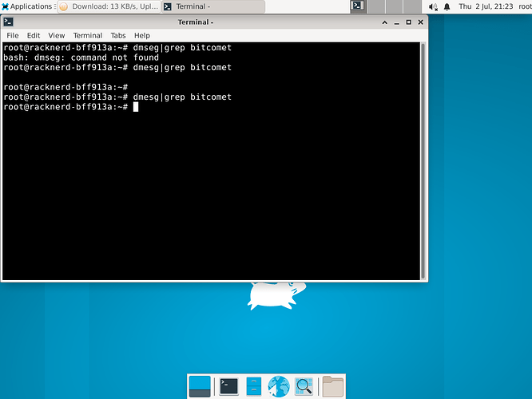
Task: Click the first 'dmseg|grep bitcomet' command line
Action: point(117,48)
